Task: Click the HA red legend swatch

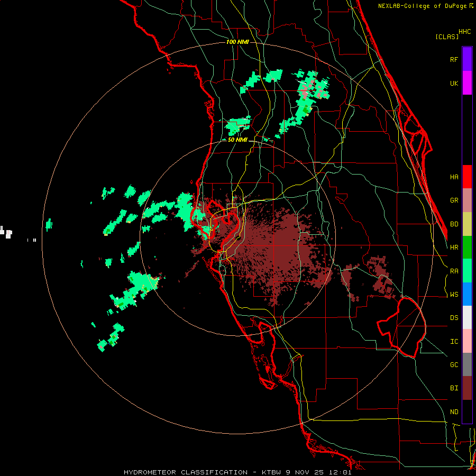Action: pos(467,177)
